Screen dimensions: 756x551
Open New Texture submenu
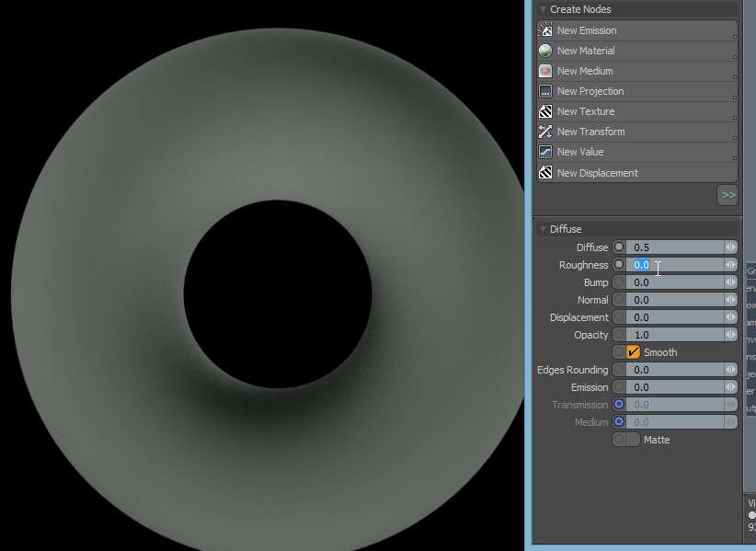734,118
